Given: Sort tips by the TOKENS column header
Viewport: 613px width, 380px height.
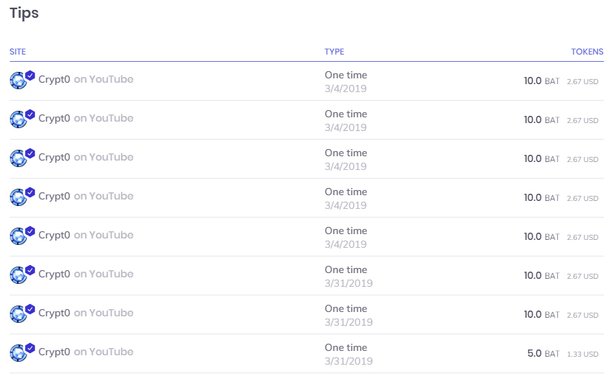Looking at the screenshot, I should 587,52.
